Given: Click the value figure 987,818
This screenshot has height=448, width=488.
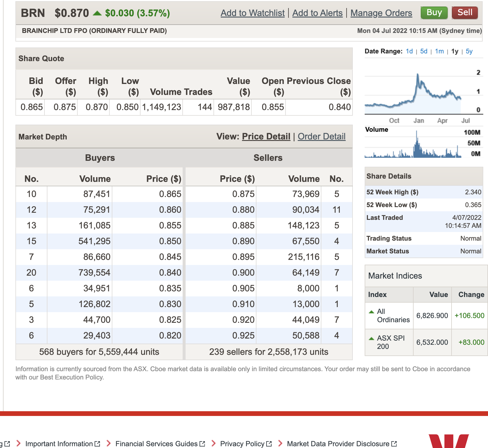Looking at the screenshot, I should click(x=234, y=107).
